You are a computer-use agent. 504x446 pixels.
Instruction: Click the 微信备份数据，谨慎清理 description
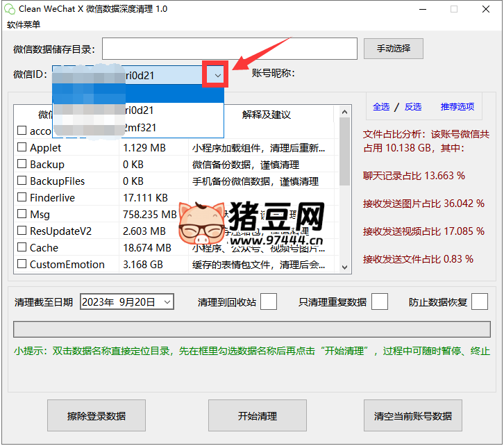click(246, 165)
